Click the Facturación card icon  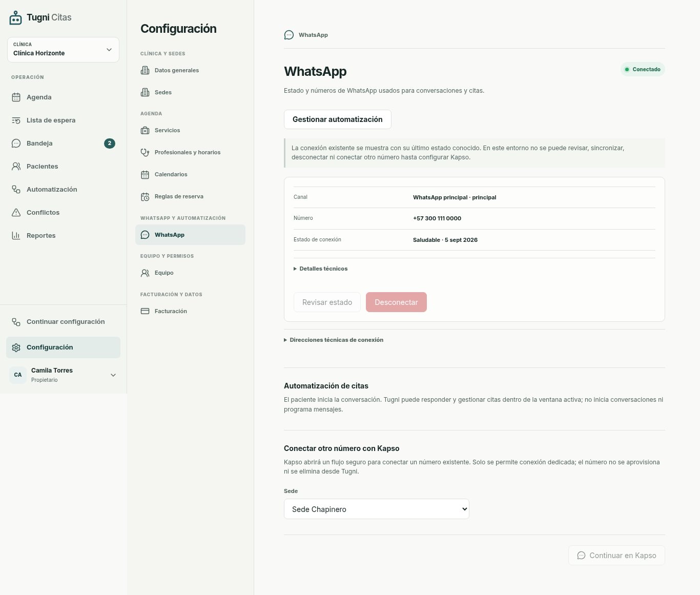click(145, 311)
